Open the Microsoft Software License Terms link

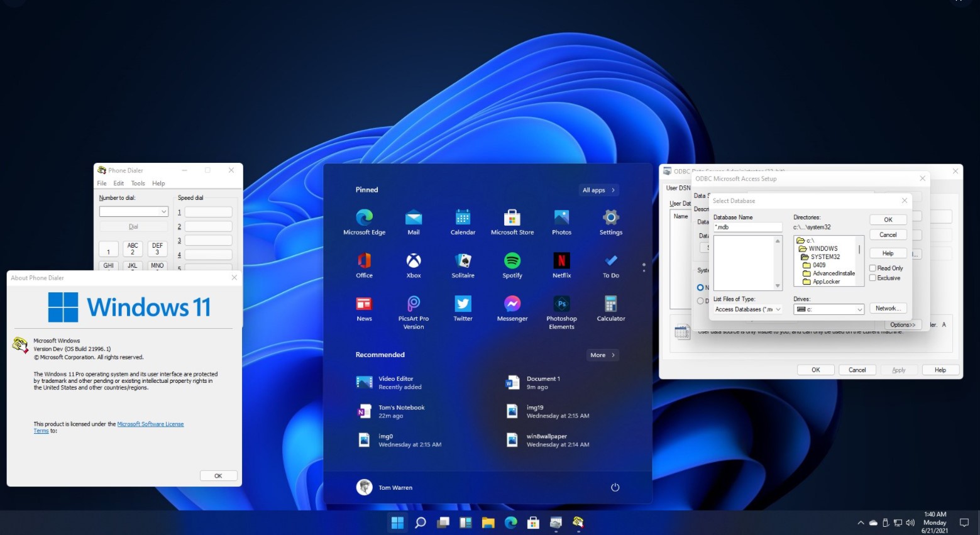pyautogui.click(x=150, y=424)
